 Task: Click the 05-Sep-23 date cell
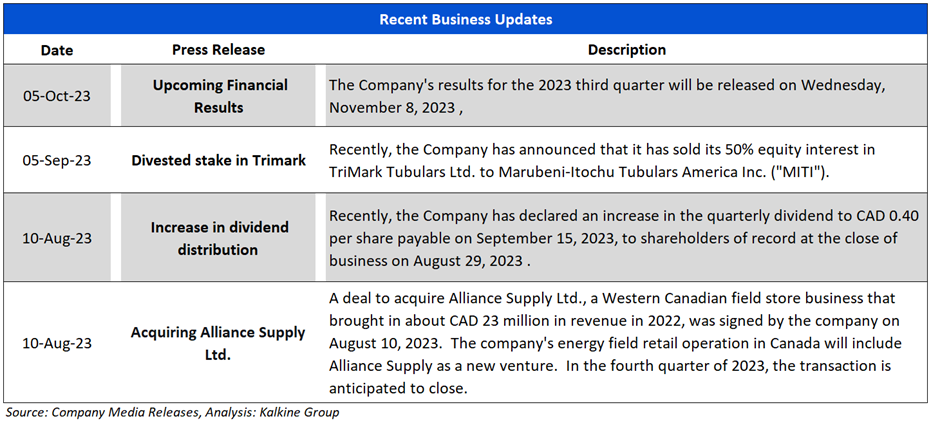(x=55, y=160)
